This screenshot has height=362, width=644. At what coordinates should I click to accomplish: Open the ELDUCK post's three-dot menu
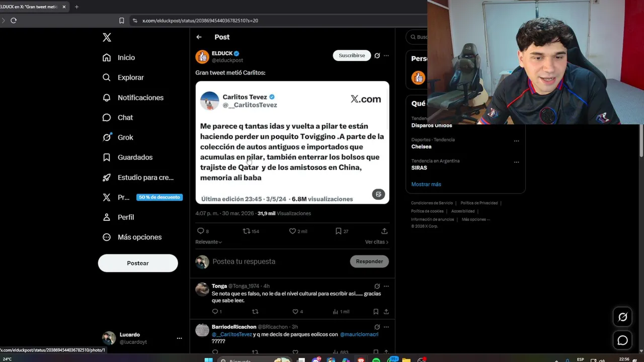coord(386,55)
